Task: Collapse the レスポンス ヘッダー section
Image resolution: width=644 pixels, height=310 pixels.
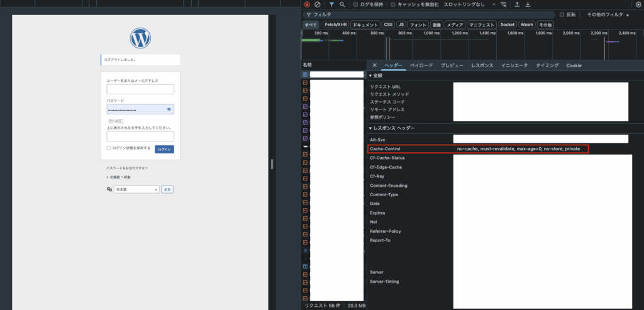Action: tap(392, 128)
